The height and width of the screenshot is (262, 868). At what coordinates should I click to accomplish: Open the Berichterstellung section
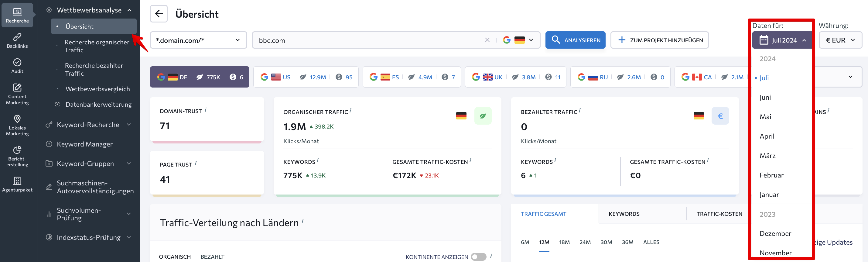[x=17, y=156]
